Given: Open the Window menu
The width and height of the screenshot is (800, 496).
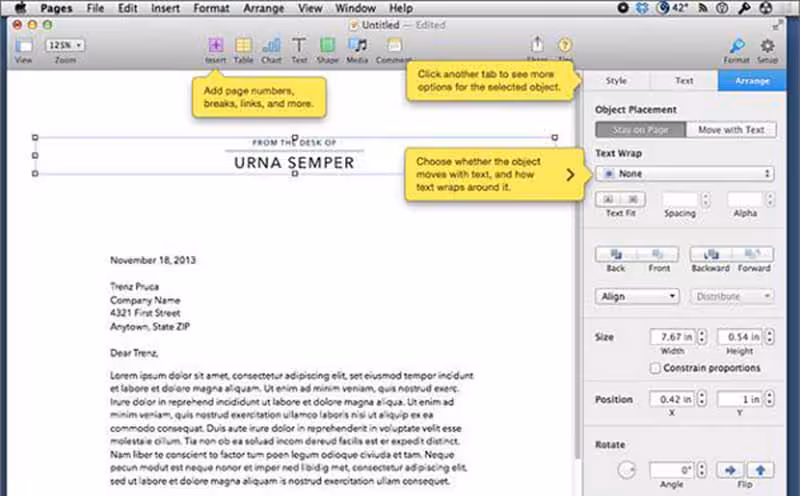Looking at the screenshot, I should click(356, 8).
